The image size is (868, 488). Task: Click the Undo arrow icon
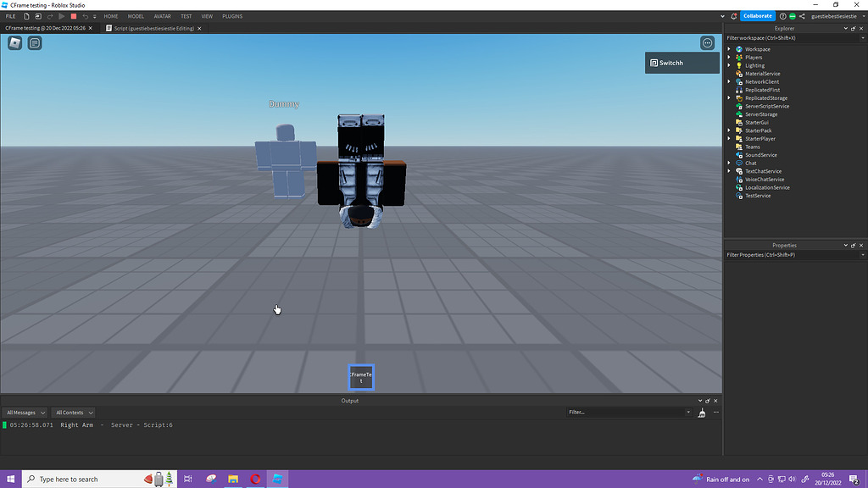(86, 16)
